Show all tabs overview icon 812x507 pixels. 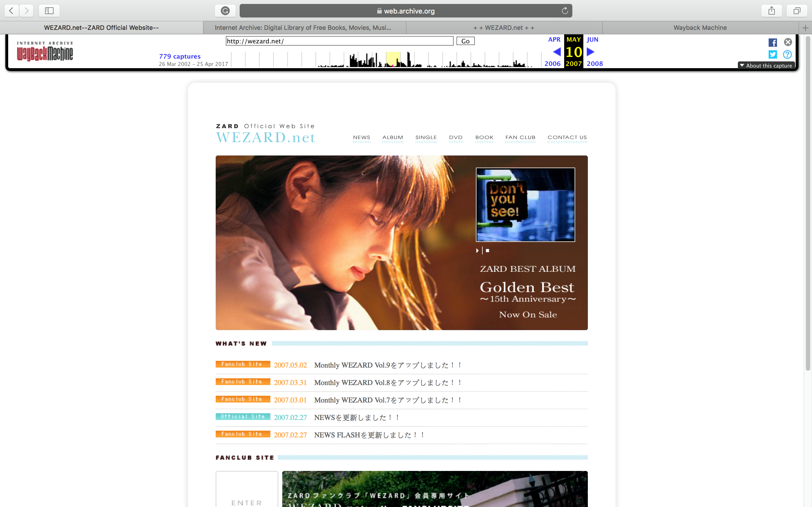[x=796, y=11]
